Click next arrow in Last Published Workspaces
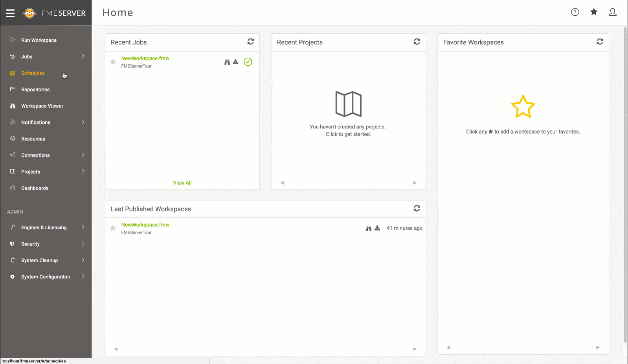628x364 pixels. click(x=415, y=349)
